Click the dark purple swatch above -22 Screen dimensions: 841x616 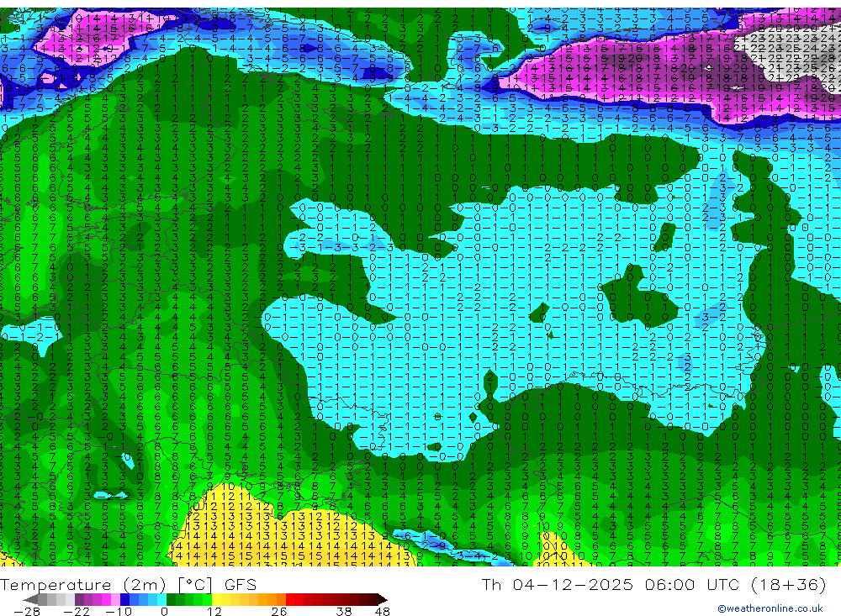point(79,599)
